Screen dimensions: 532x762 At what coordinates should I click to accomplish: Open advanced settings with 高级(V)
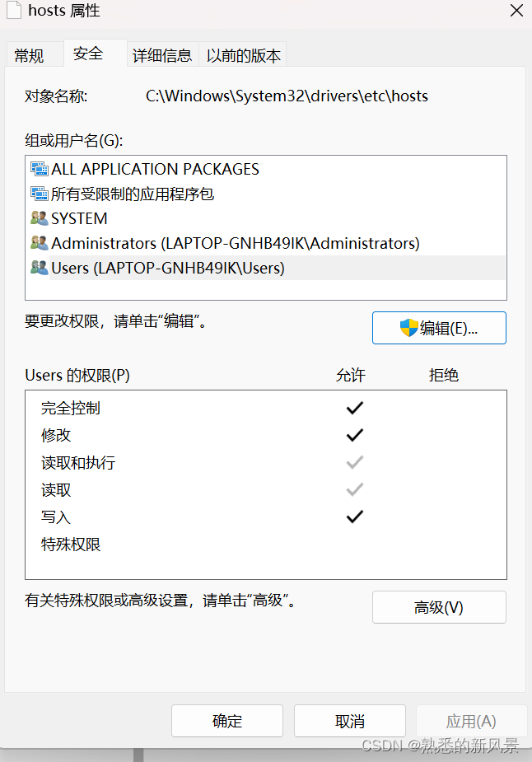pos(439,607)
